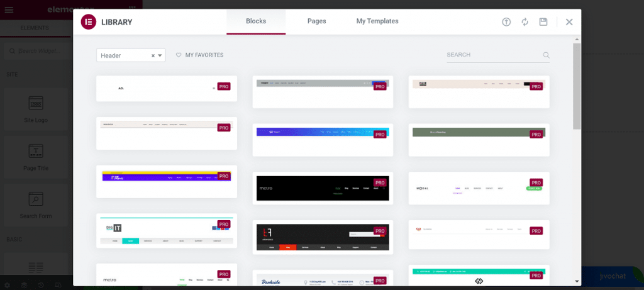Clear the Header category with the x
Viewport: 644px width, 290px height.
[x=153, y=55]
